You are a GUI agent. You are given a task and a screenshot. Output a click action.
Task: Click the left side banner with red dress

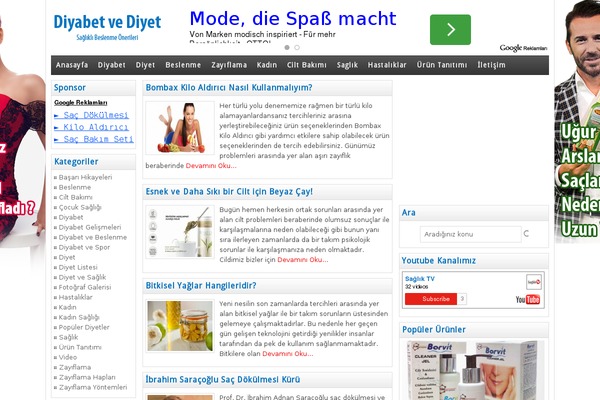pyautogui.click(x=23, y=134)
